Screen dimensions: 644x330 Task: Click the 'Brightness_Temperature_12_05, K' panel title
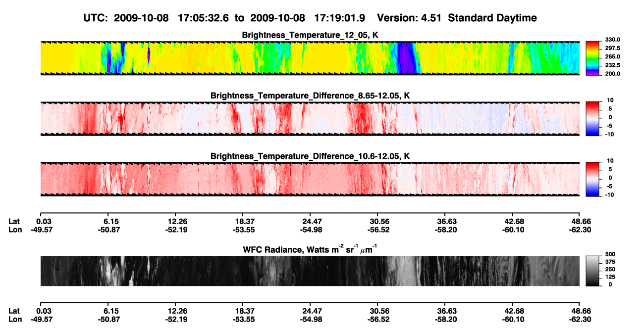310,35
